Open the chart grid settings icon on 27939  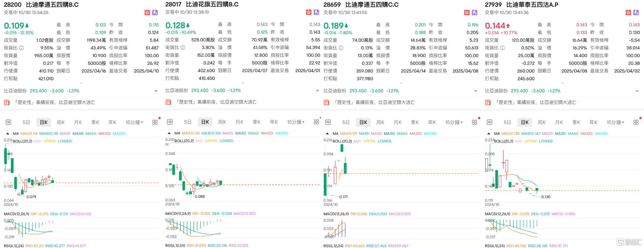[636, 122]
